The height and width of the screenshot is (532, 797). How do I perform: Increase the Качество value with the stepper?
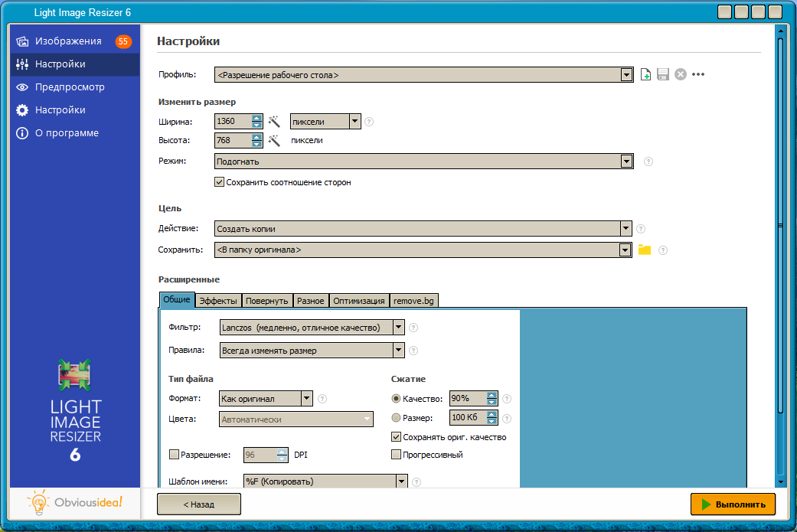click(x=492, y=395)
